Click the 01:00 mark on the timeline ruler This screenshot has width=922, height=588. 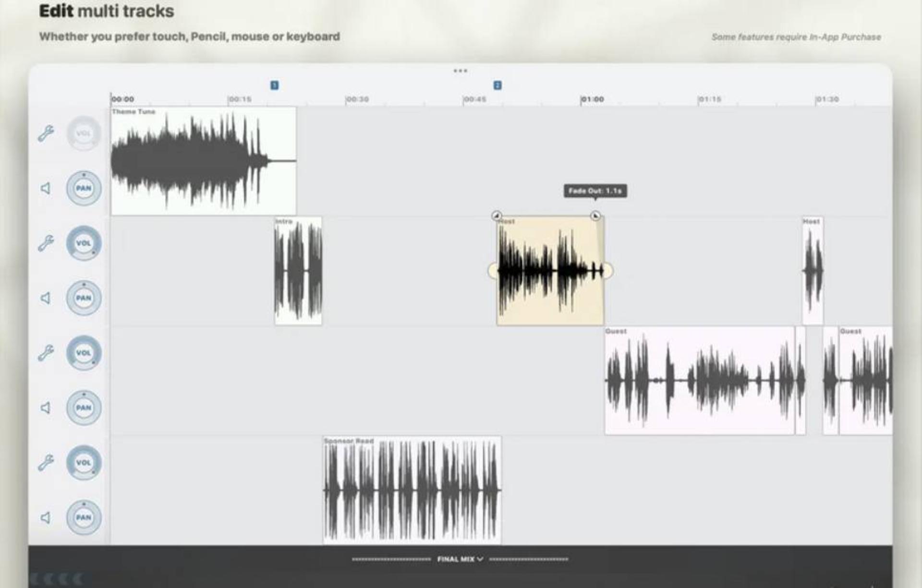(x=592, y=99)
